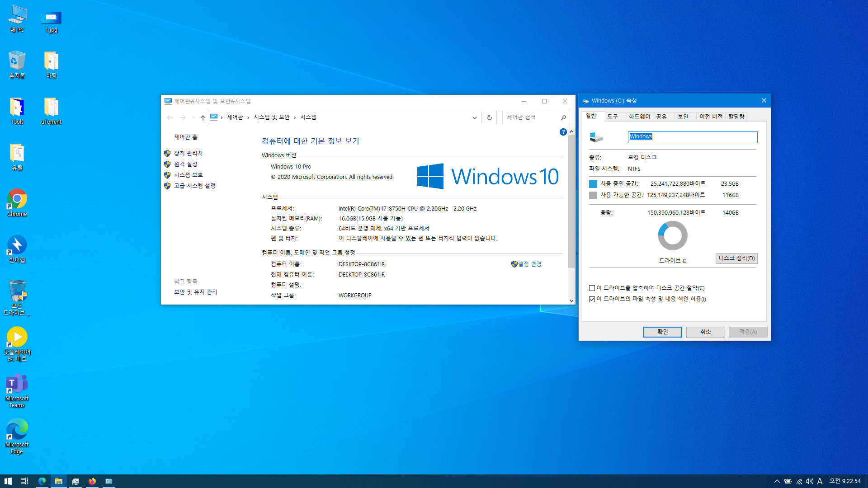Open Task View on the taskbar
The width and height of the screenshot is (868, 488).
pyautogui.click(x=24, y=481)
